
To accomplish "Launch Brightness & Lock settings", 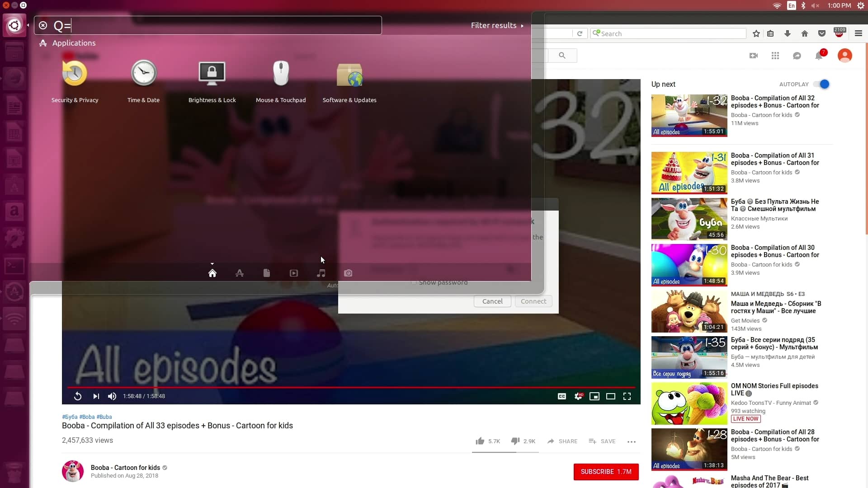I will (x=212, y=74).
